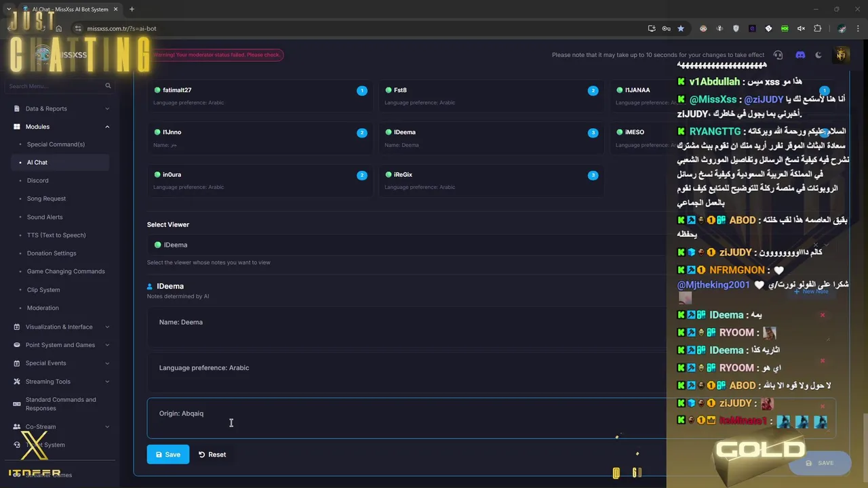Click the site information icon beside URL
Screen dimensions: 868x488
78,28
